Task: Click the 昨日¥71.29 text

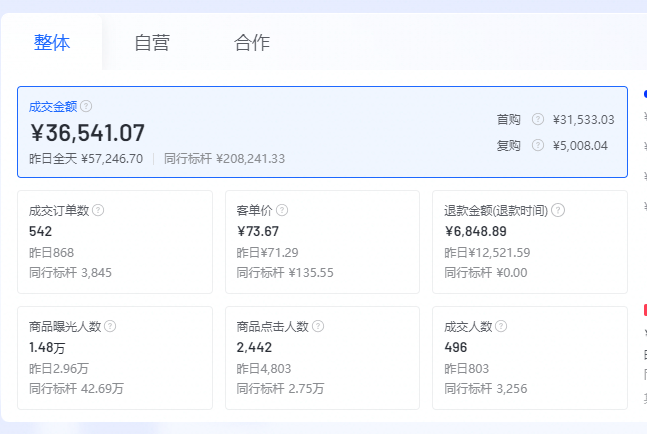Action: pos(267,252)
